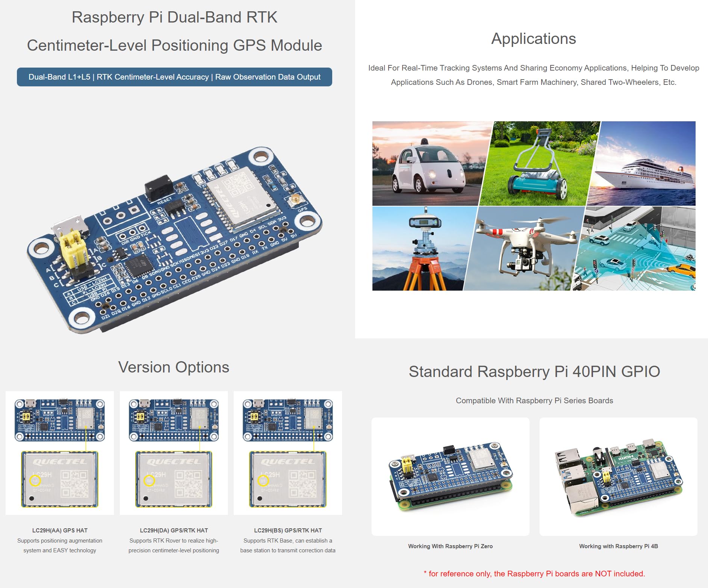Viewport: 708px width, 588px height.
Task: Select the lawn mower application photo
Action: (539, 163)
